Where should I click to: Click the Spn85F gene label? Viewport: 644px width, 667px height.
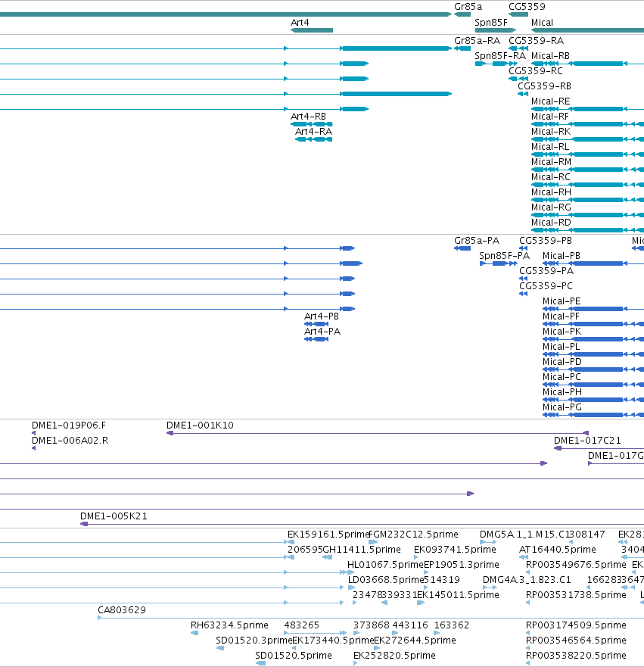pyautogui.click(x=491, y=23)
